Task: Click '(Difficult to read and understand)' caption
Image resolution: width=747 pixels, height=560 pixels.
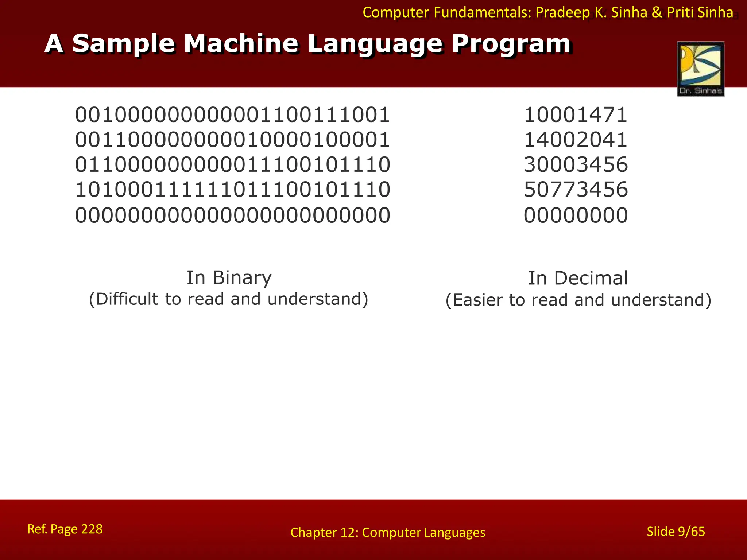Action: (x=229, y=299)
